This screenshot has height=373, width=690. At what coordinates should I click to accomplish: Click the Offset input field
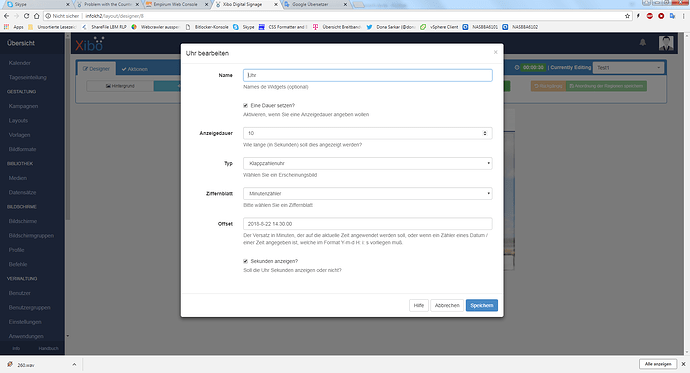[x=367, y=224]
